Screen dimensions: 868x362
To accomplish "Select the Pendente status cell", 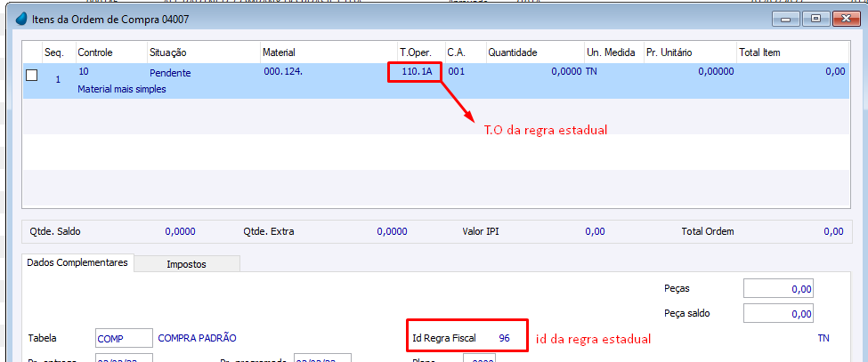I will 170,72.
